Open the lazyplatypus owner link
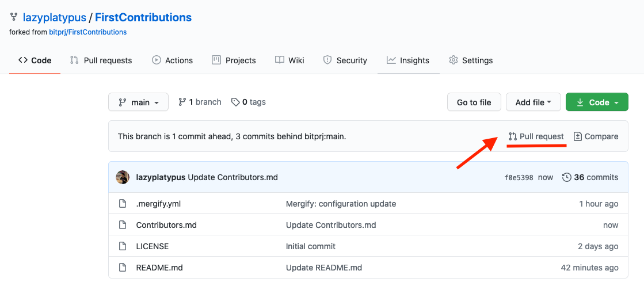644x286 pixels. pos(55,18)
